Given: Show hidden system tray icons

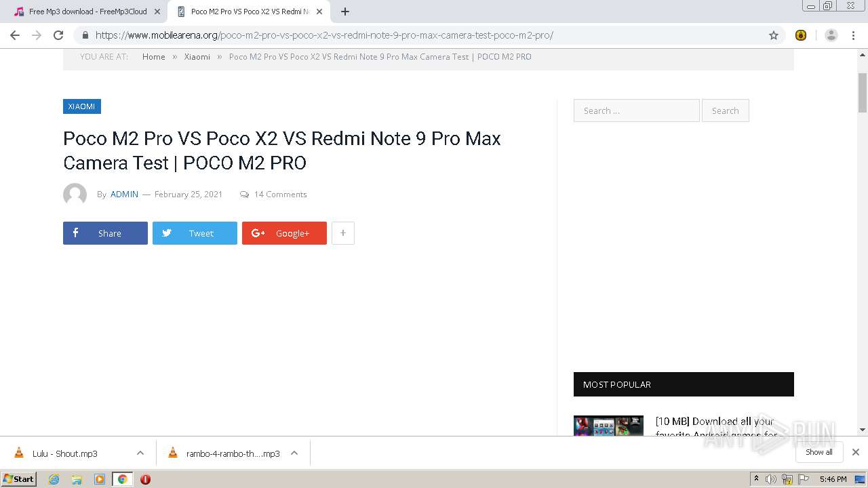Looking at the screenshot, I should point(756,479).
